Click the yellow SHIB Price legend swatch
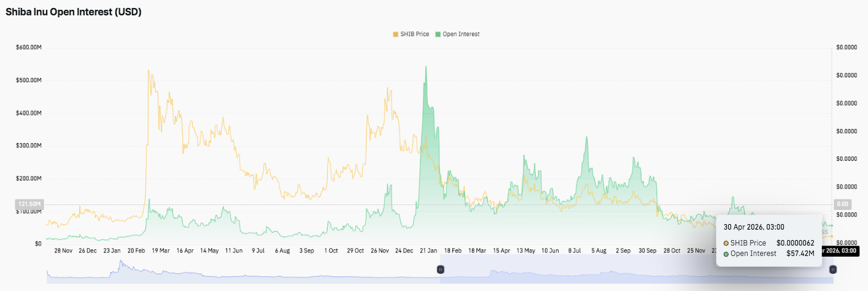The height and width of the screenshot is (291, 868). [395, 34]
